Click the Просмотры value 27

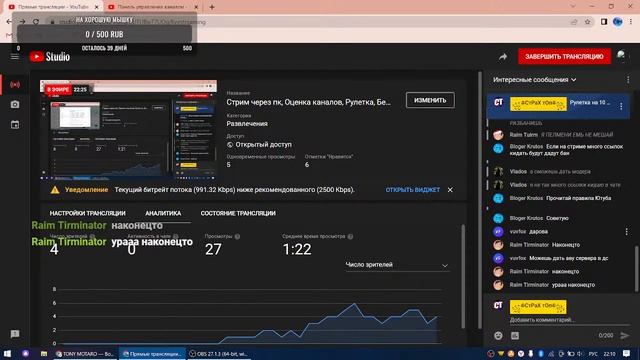click(x=213, y=249)
